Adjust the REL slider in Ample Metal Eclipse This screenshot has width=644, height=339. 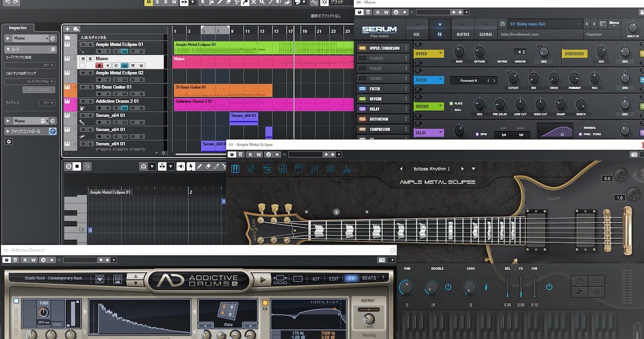coord(507,287)
